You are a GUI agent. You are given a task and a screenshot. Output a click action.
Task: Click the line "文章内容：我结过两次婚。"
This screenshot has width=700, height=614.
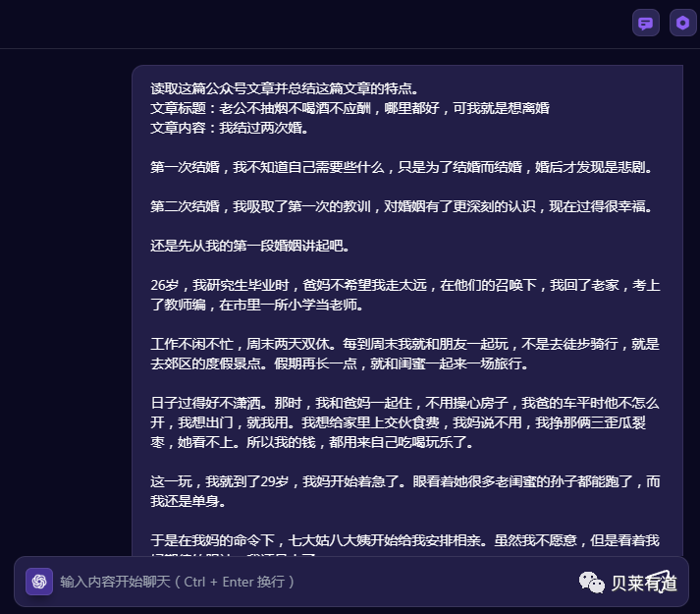(229, 128)
